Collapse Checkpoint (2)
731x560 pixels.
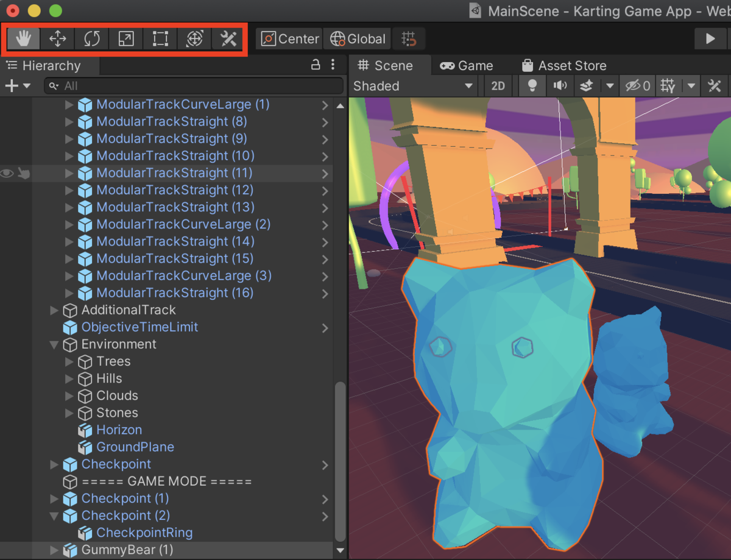[54, 516]
